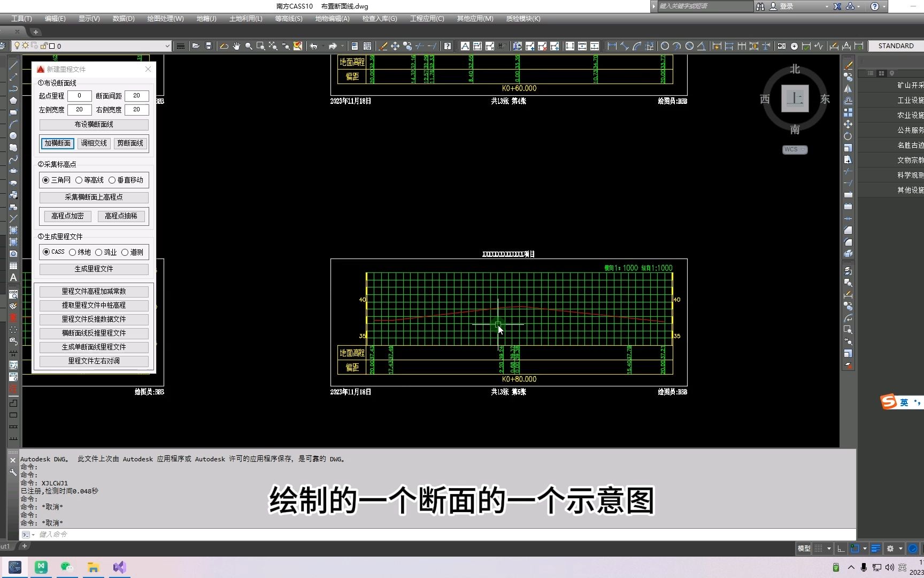Image resolution: width=924 pixels, height=578 pixels.
Task: Click the 采集横断面上高程点 button
Action: pyautogui.click(x=94, y=197)
